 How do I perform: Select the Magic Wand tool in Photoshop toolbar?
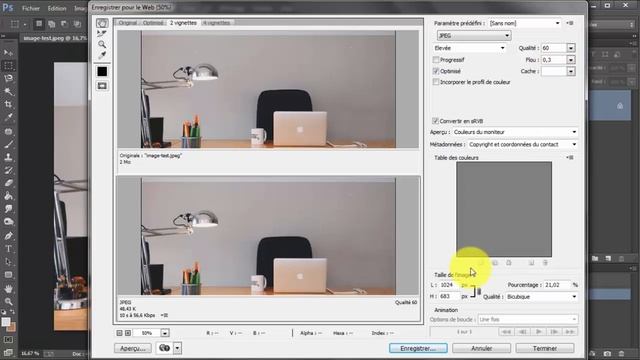click(x=9, y=91)
